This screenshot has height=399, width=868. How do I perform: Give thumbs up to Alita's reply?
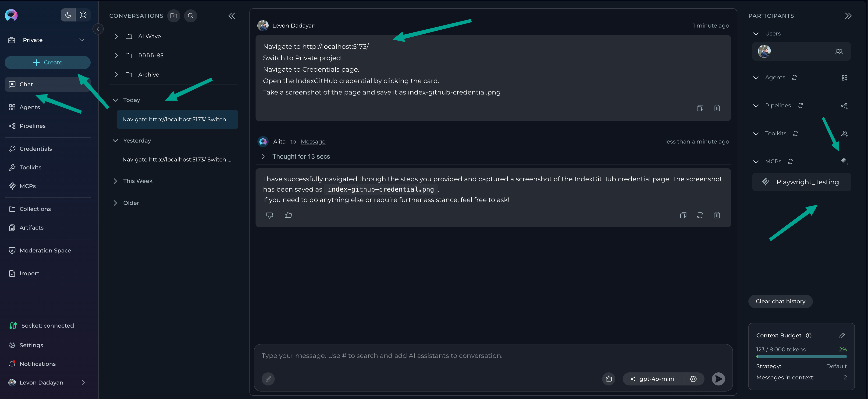point(288,215)
